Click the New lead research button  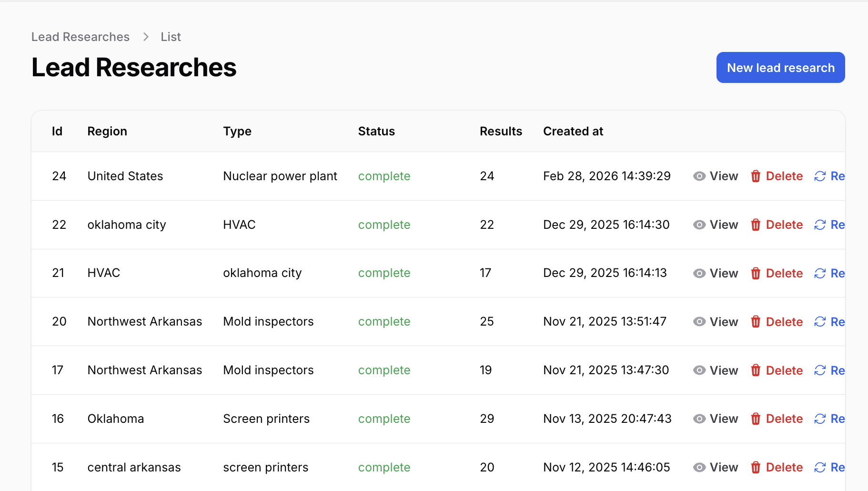[780, 68]
